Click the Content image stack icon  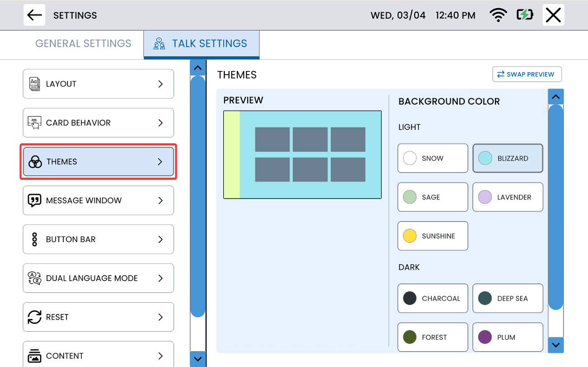click(35, 356)
